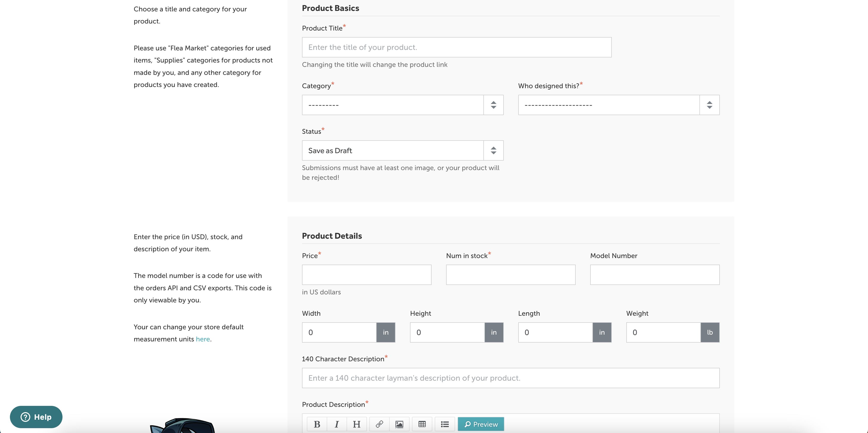Insert a link with the chain icon
The image size is (868, 433).
pos(380,424)
